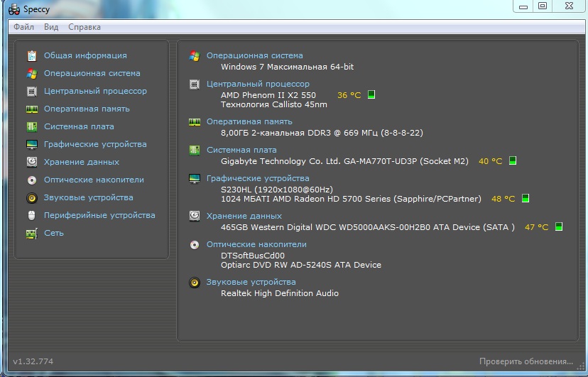Viewport: 588px width, 377px height.
Task: Click the GPU temperature 48 °C value
Action: (x=503, y=199)
